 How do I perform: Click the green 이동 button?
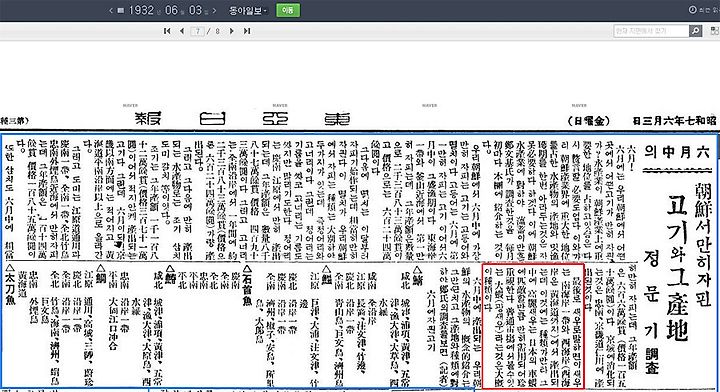(288, 10)
